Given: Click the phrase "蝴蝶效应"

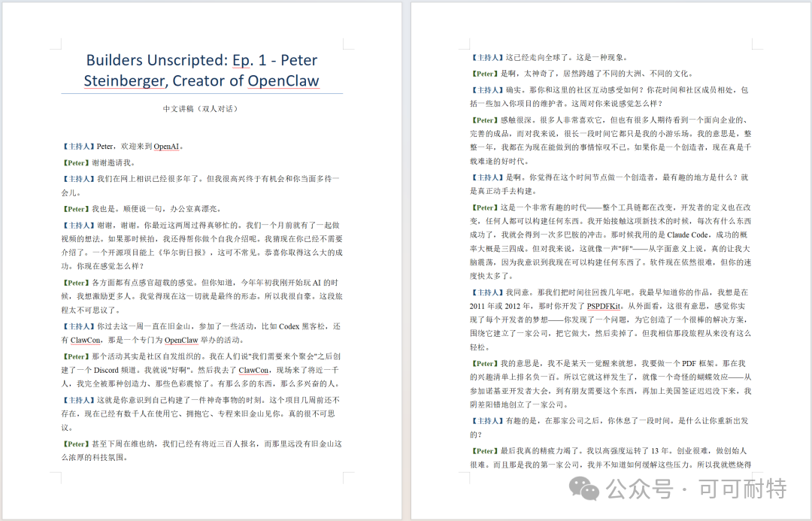Looking at the screenshot, I should [x=712, y=377].
